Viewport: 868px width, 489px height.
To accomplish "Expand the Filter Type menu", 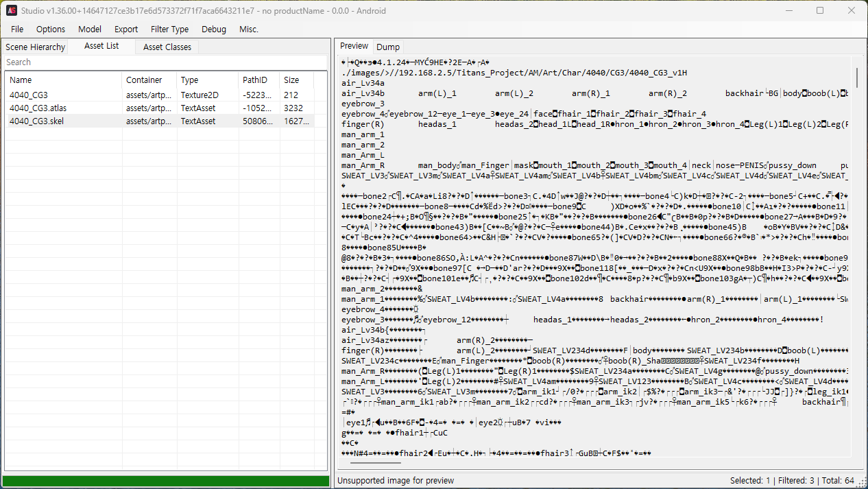I will click(169, 29).
